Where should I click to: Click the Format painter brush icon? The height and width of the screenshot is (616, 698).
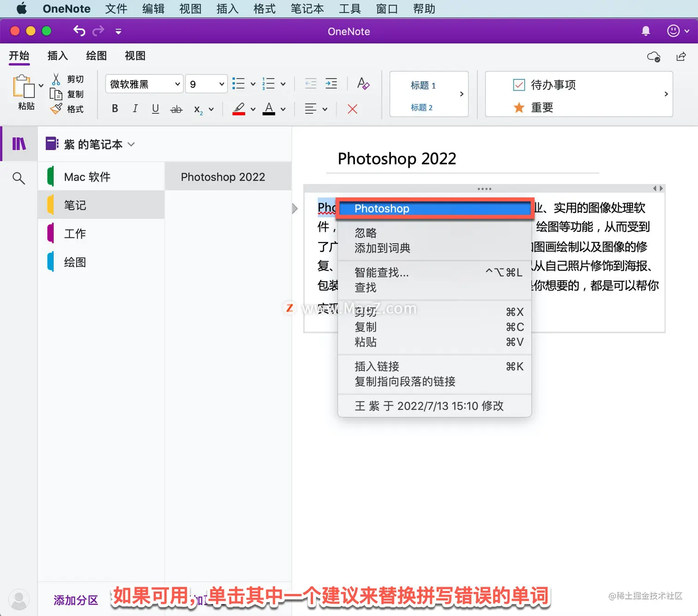click(x=56, y=109)
